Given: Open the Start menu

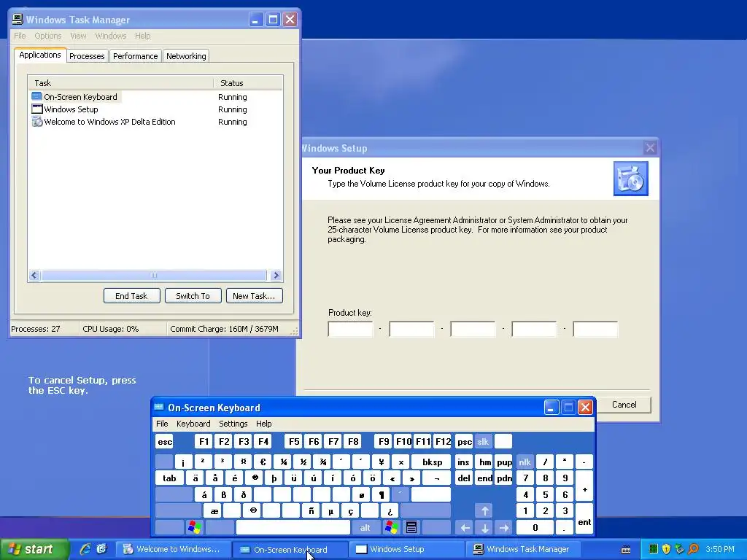Looking at the screenshot, I should pyautogui.click(x=34, y=549).
